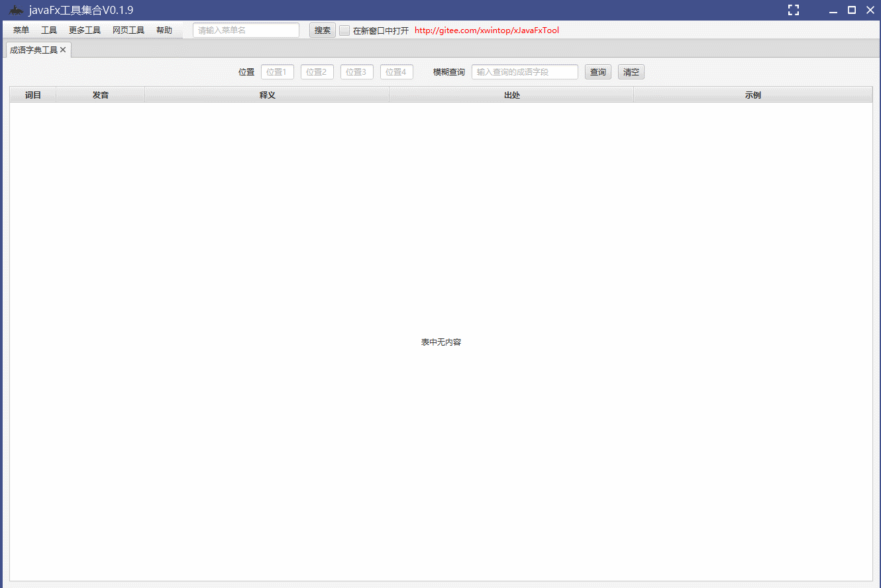
Task: Click the 位置2 input field
Action: pos(317,72)
